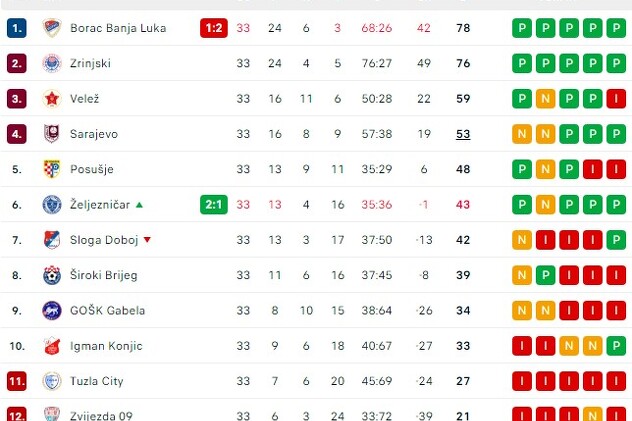Viewport: 632px width, 421px height.
Task: Click the Željezničar club logo
Action: 51,205
